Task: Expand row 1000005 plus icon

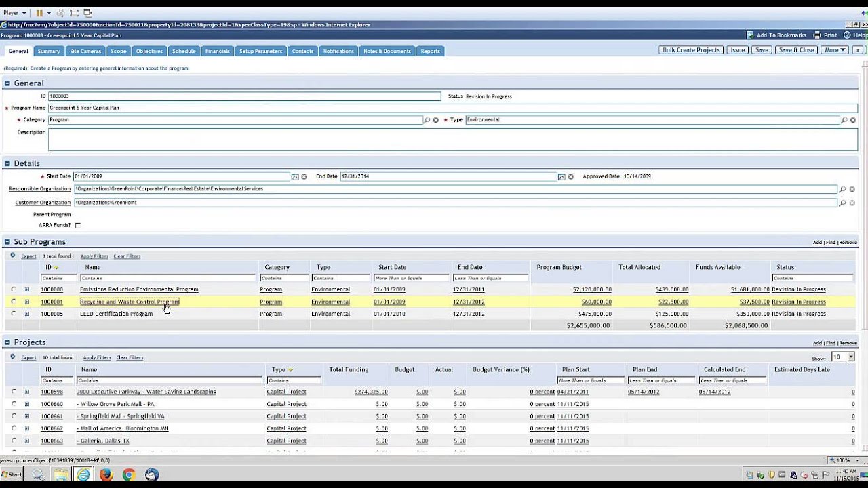Action: (x=27, y=314)
